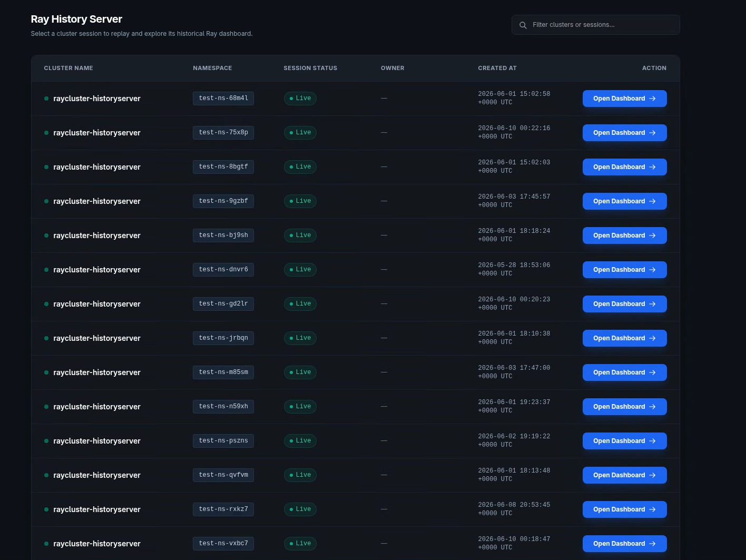Click created time 2026-06-02 19:19:22

[x=514, y=440]
